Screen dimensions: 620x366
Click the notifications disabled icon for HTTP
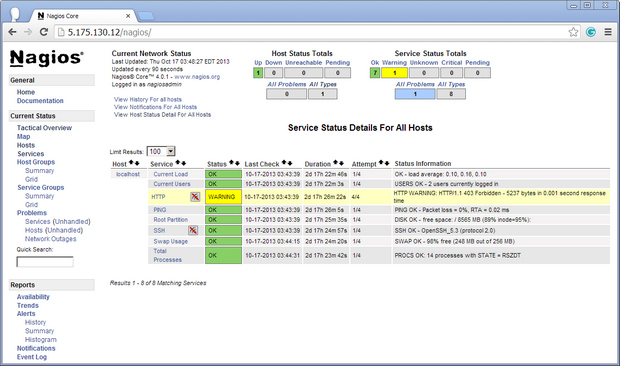(195, 196)
